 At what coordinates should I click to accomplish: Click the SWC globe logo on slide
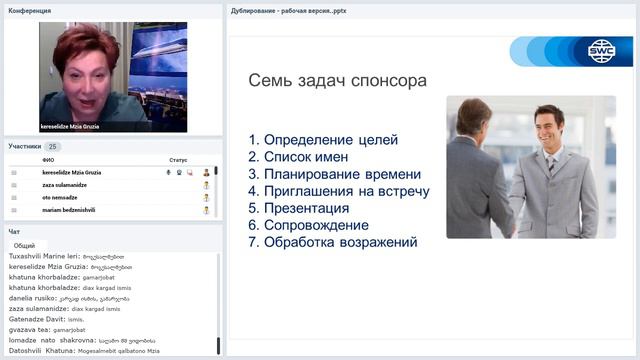coord(602,51)
